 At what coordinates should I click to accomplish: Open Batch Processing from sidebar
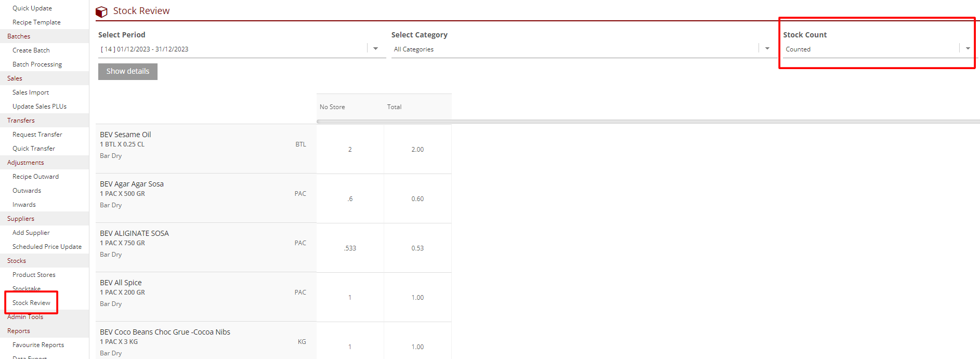click(x=37, y=64)
